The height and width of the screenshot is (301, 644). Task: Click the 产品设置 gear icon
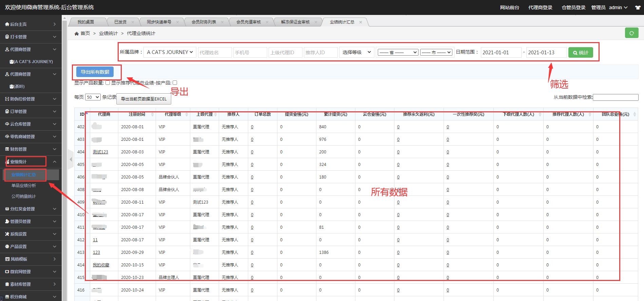tap(7, 246)
